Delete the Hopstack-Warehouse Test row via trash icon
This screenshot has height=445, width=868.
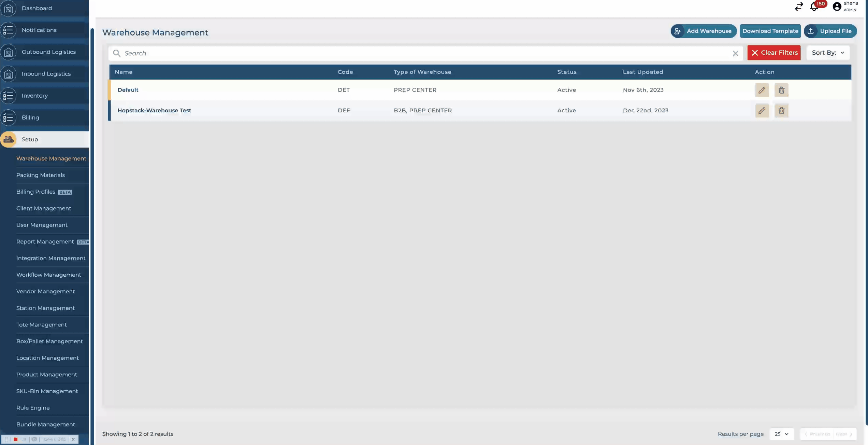(781, 110)
